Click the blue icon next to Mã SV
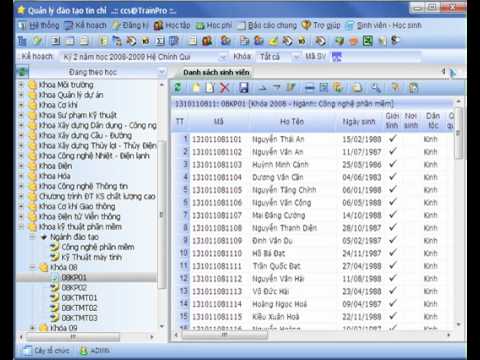Screen dimensions: 480x360 [337, 57]
